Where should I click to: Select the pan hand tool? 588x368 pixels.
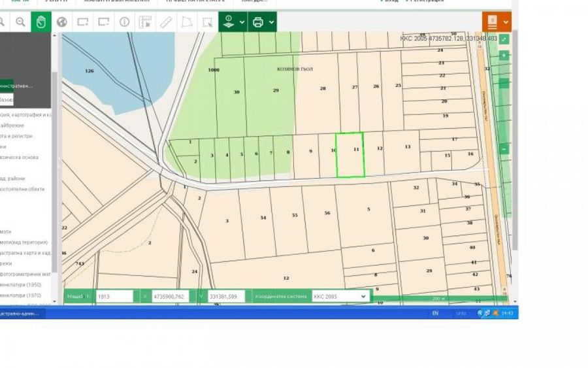click(x=41, y=22)
